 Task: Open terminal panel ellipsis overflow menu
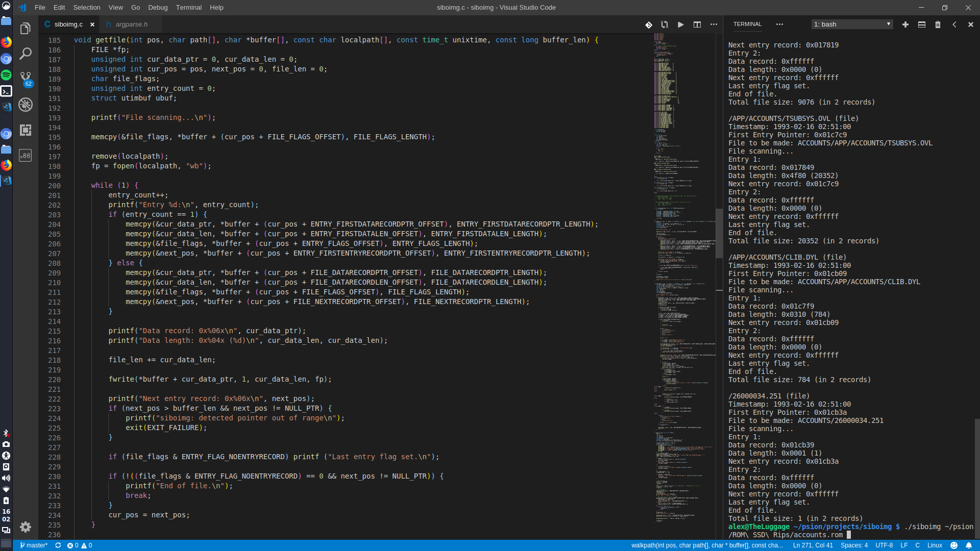(779, 24)
